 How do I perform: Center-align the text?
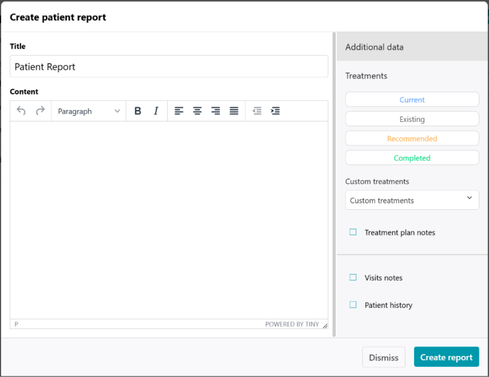(197, 111)
